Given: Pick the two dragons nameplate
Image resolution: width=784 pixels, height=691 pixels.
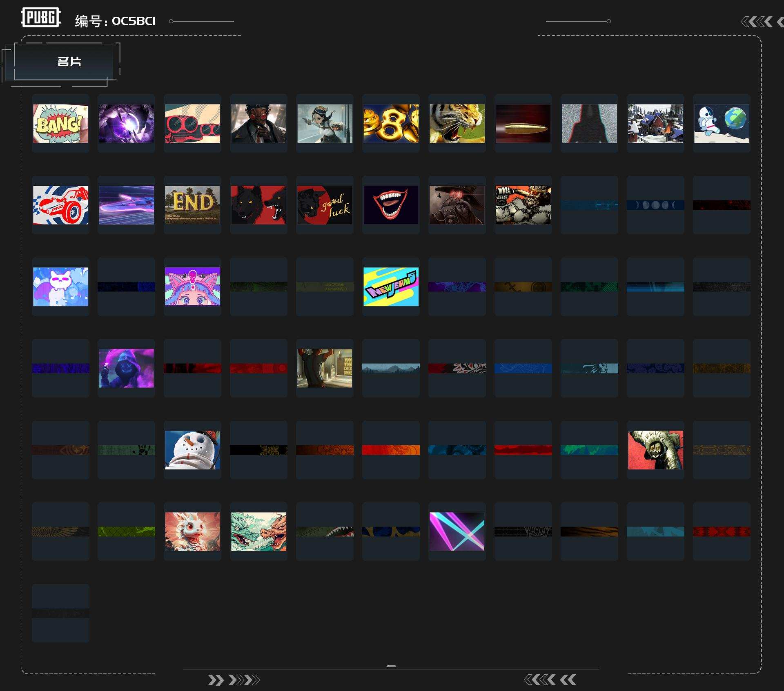Looking at the screenshot, I should 258,531.
